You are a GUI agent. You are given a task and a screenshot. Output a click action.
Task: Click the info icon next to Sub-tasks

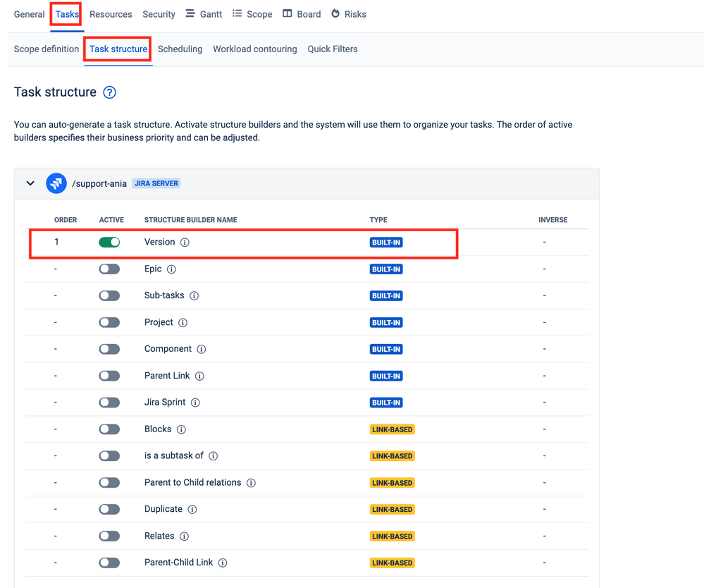coord(194,296)
